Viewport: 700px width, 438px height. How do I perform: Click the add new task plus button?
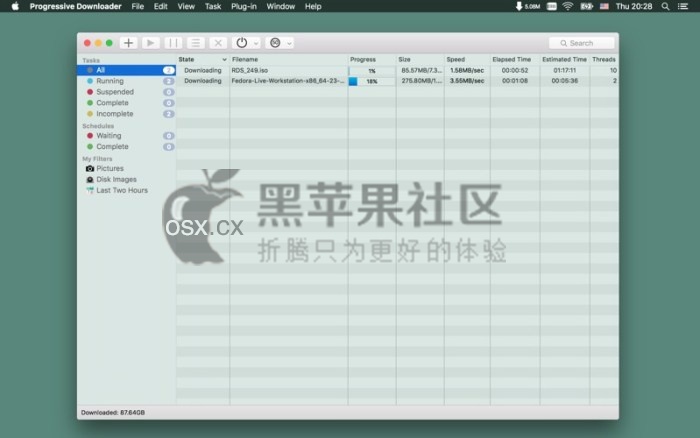(x=129, y=43)
